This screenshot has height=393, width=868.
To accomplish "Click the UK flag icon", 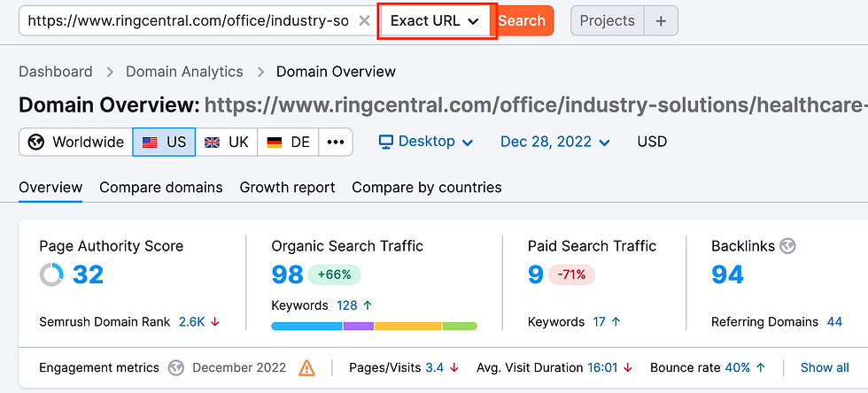I will point(212,143).
